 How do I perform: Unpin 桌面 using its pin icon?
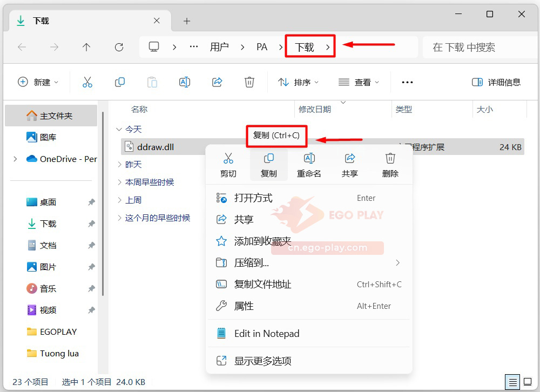[x=91, y=202]
